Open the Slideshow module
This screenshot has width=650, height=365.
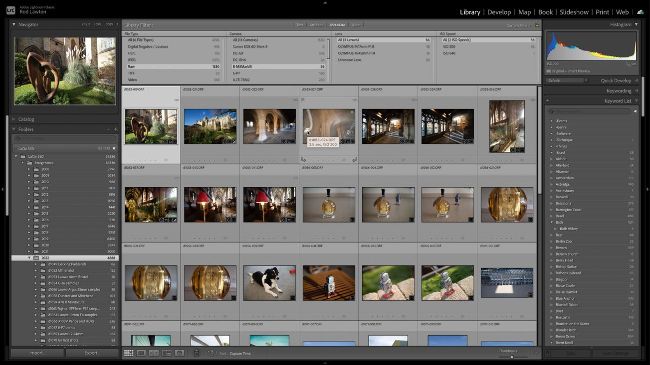tap(574, 12)
